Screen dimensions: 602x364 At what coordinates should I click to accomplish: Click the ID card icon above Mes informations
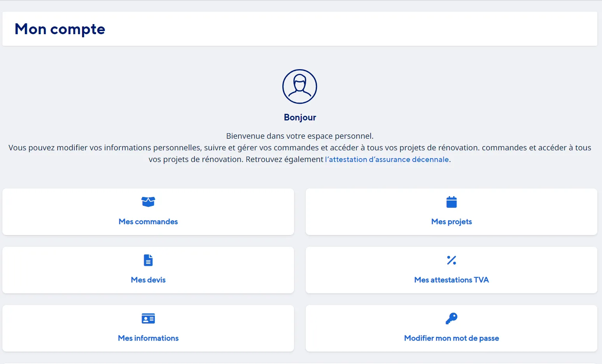coord(148,318)
